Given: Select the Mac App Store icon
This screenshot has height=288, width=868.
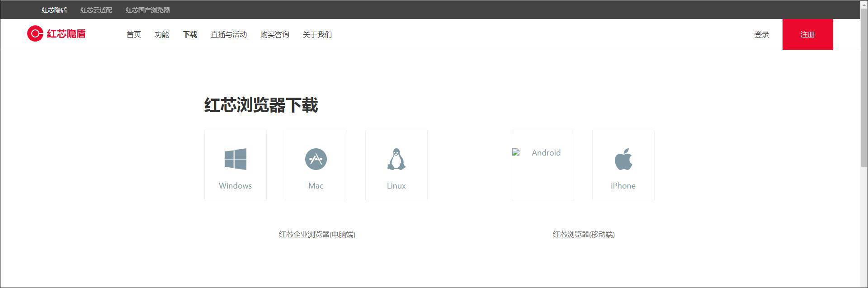Looking at the screenshot, I should pos(316,159).
